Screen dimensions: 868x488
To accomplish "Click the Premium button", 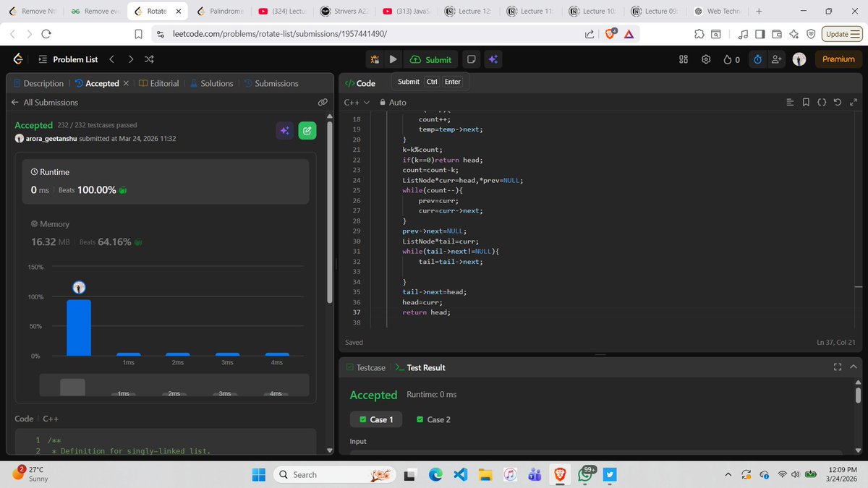I will click(x=838, y=59).
